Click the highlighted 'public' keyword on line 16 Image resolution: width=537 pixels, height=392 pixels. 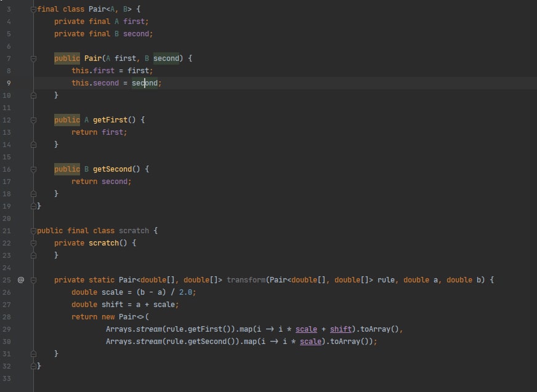(67, 169)
